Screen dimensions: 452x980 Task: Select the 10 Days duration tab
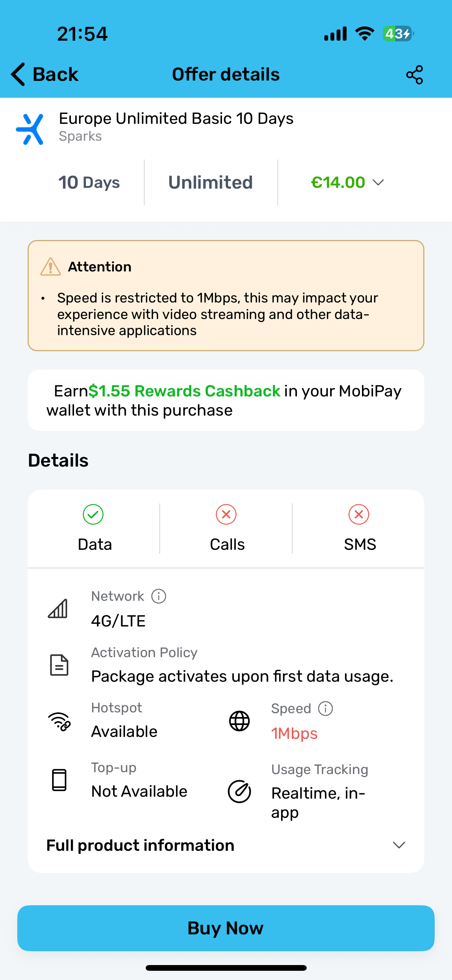point(89,183)
